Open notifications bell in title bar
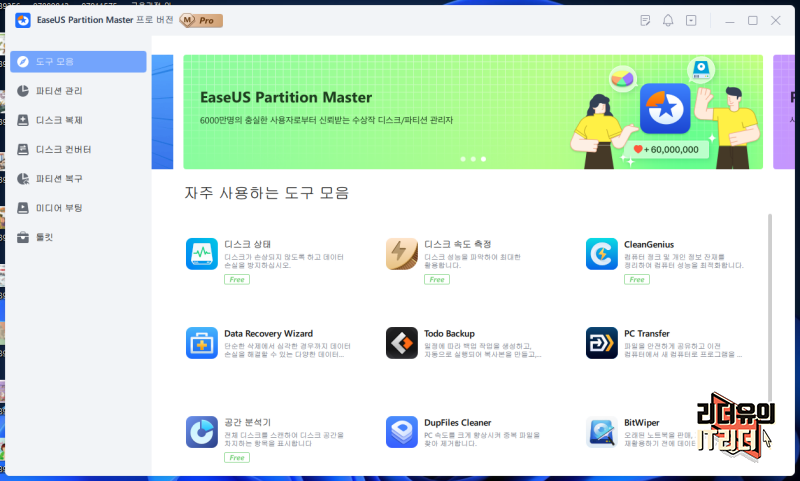The width and height of the screenshot is (800, 481). point(668,20)
